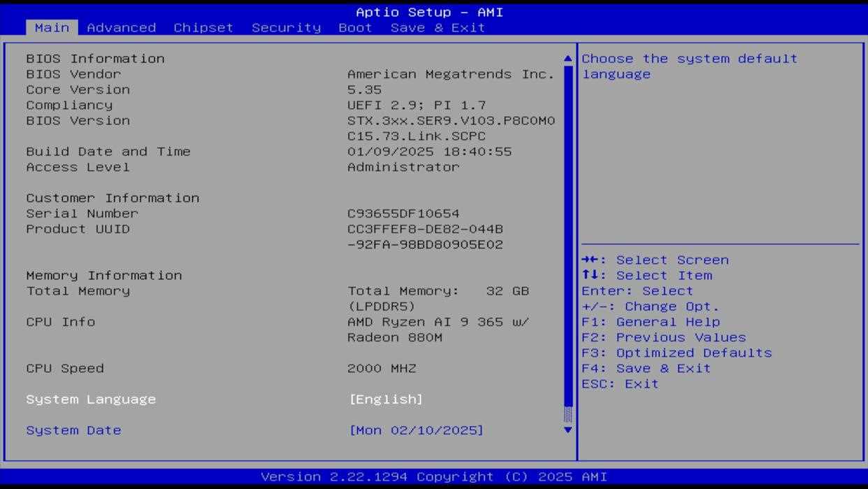Click the serial number C93655DF10654
The height and width of the screenshot is (489, 868).
point(403,213)
